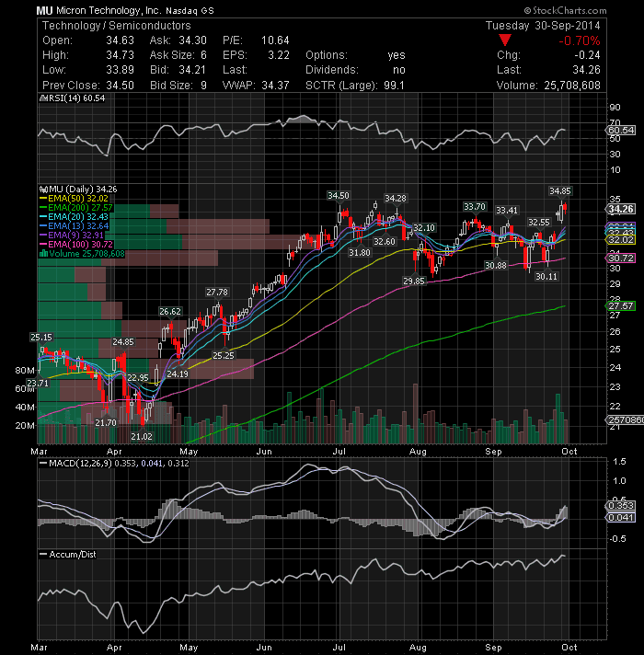This screenshot has width=644, height=655.
Task: Click the bold 34.26 last-price axis tag
Action: pyautogui.click(x=621, y=209)
